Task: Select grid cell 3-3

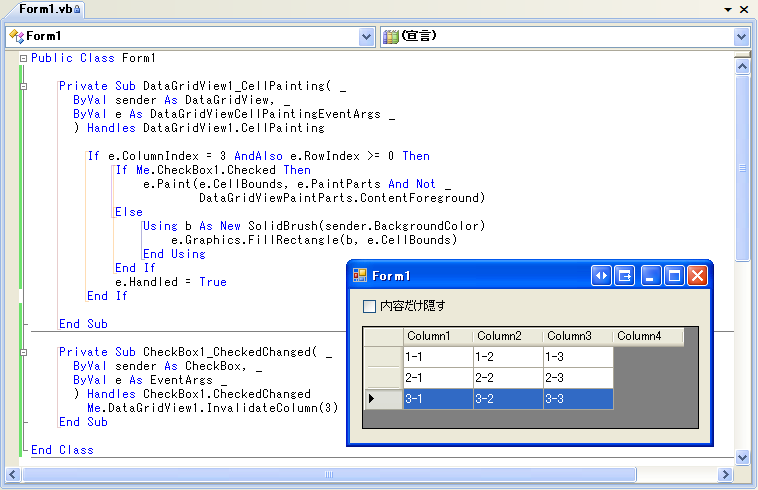Action: tap(578, 399)
